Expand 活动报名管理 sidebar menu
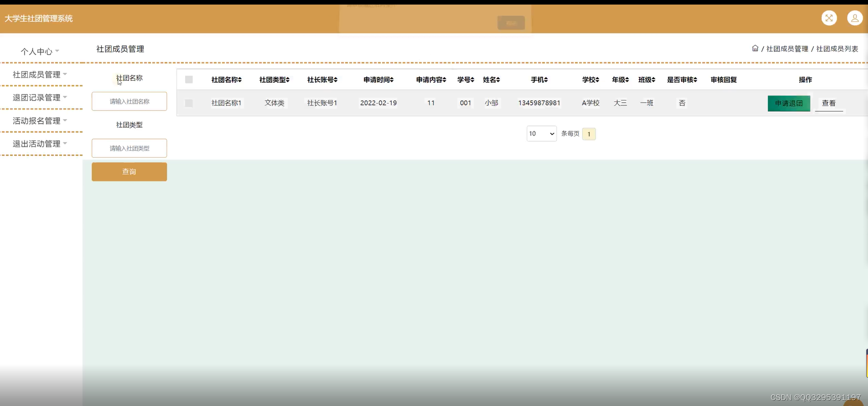 (x=40, y=120)
